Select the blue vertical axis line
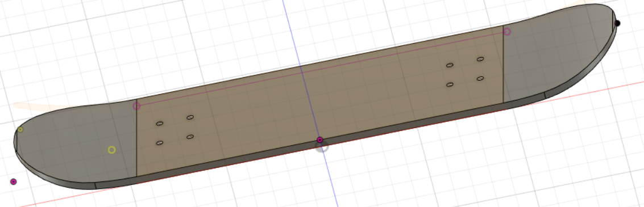The image size is (644, 207). pyautogui.click(x=310, y=103)
